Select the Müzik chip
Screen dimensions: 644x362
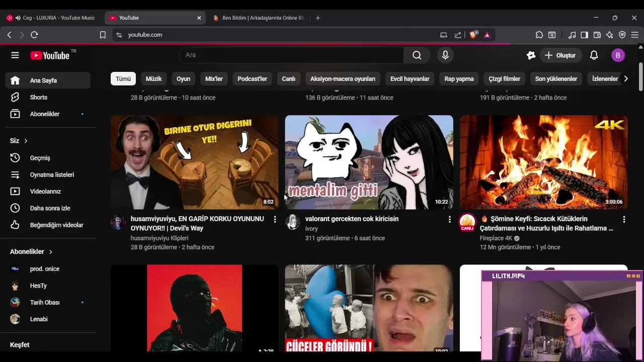coord(153,79)
